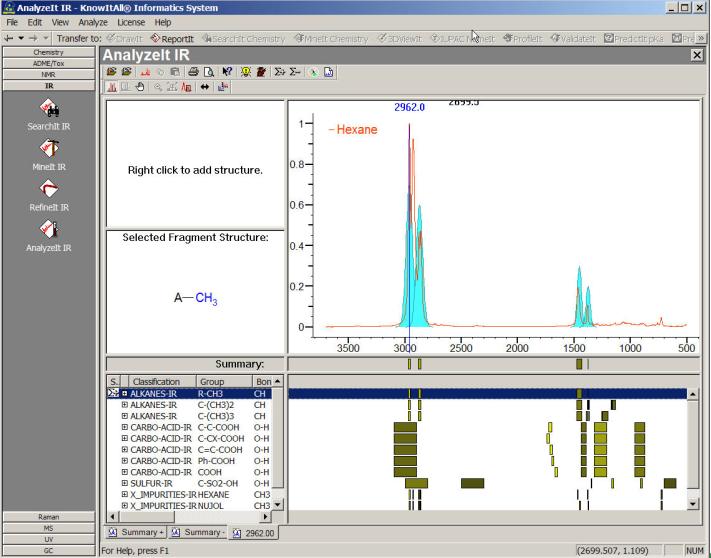Click the Hexane legend label in the spectrum

[357, 130]
